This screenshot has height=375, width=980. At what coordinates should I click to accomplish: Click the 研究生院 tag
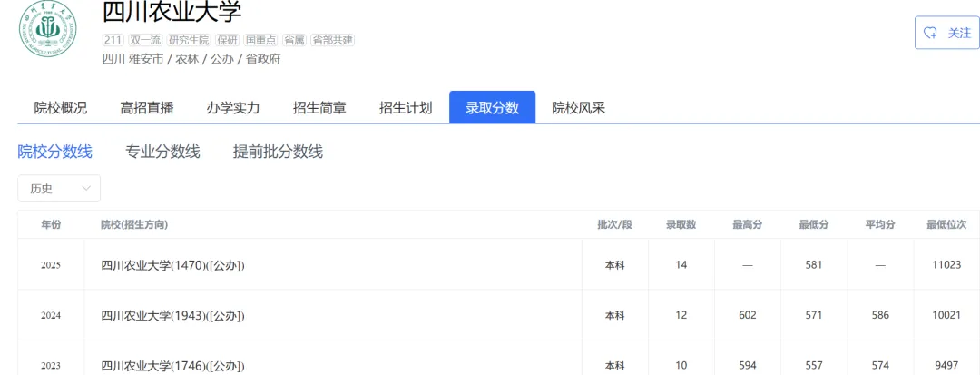(188, 40)
